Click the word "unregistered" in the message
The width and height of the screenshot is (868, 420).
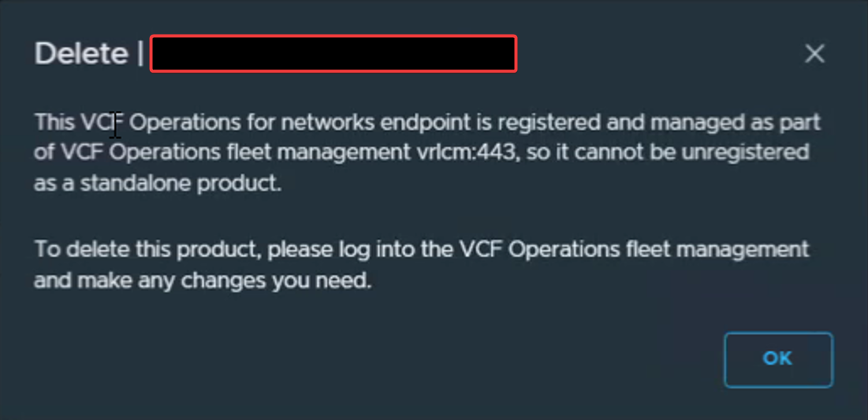pyautogui.click(x=741, y=153)
